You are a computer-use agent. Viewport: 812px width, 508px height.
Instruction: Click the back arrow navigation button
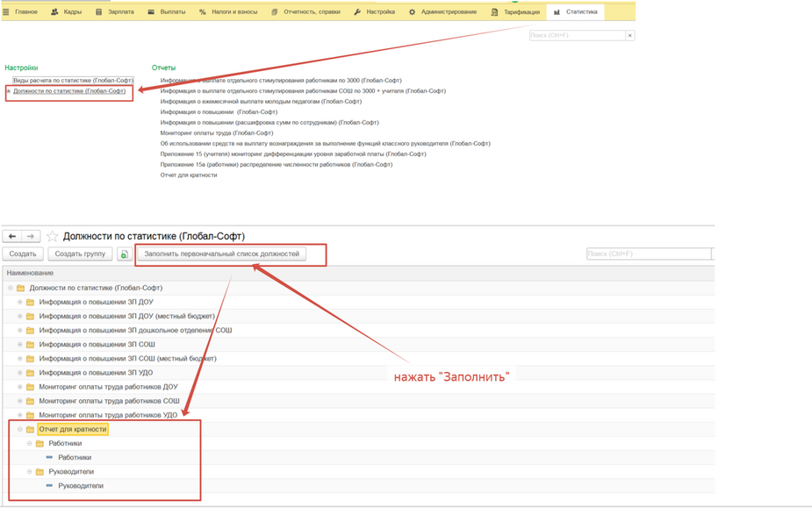12,236
